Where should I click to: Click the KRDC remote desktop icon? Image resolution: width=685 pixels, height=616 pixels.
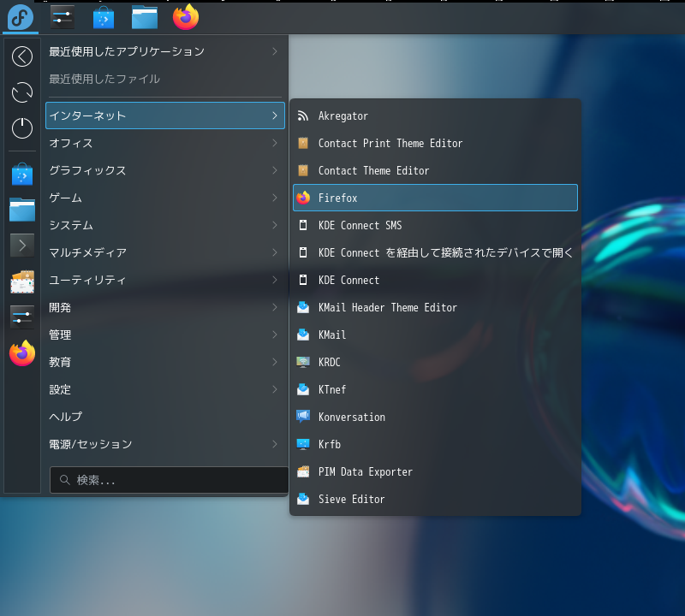303,362
